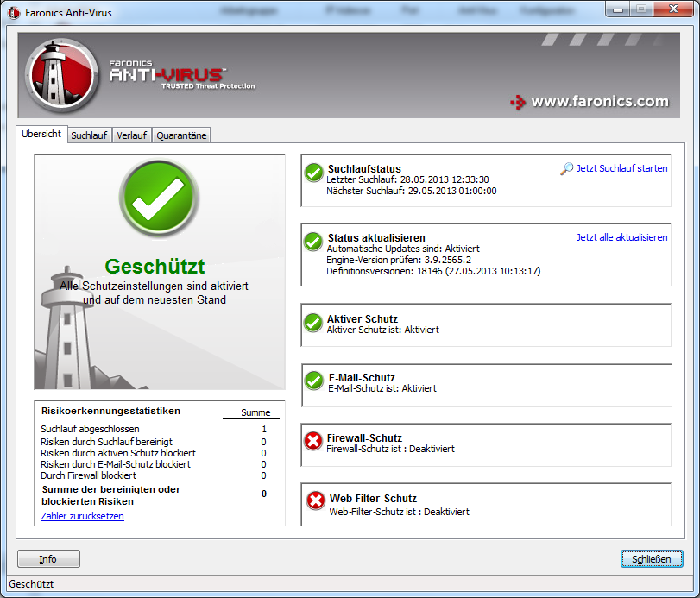This screenshot has width=700, height=598.
Task: Click the Aktiver Schutz heading
Action: (x=362, y=319)
